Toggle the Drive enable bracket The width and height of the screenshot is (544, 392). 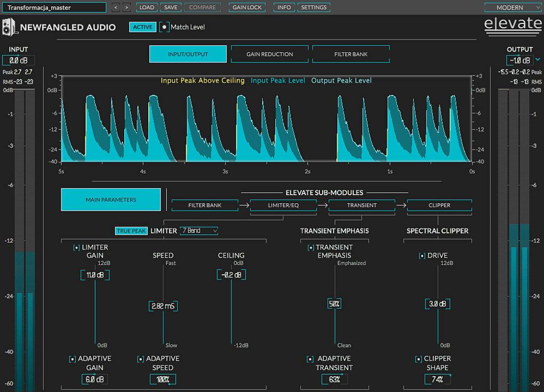[422, 255]
